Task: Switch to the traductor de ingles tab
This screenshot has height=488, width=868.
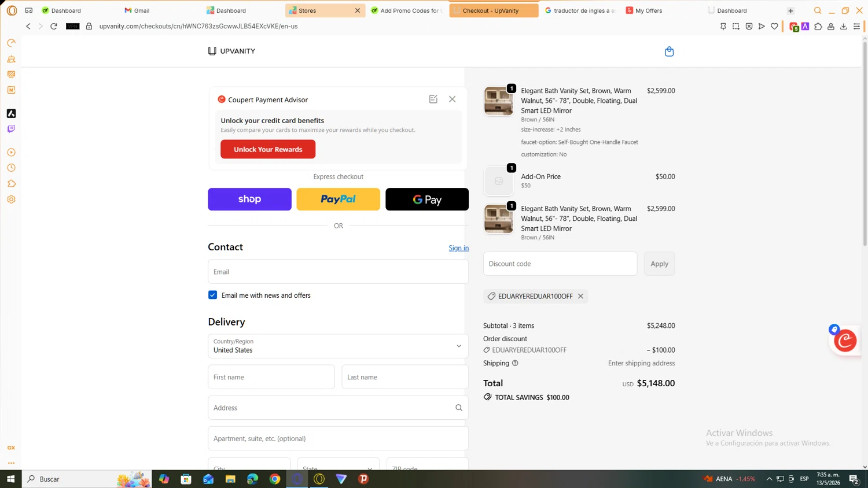Action: coord(580,10)
